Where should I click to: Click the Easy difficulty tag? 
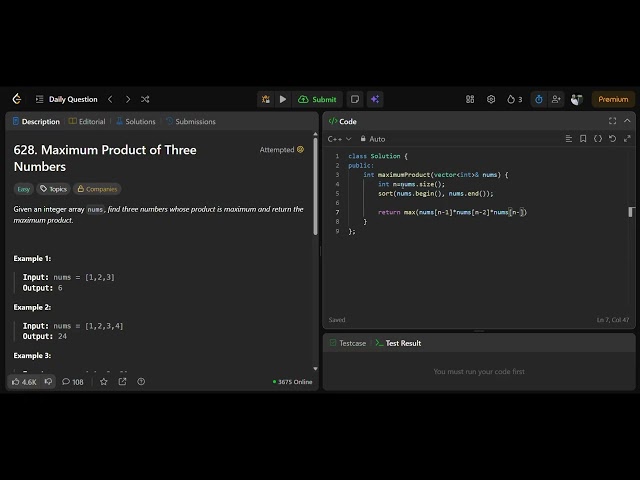[24, 189]
